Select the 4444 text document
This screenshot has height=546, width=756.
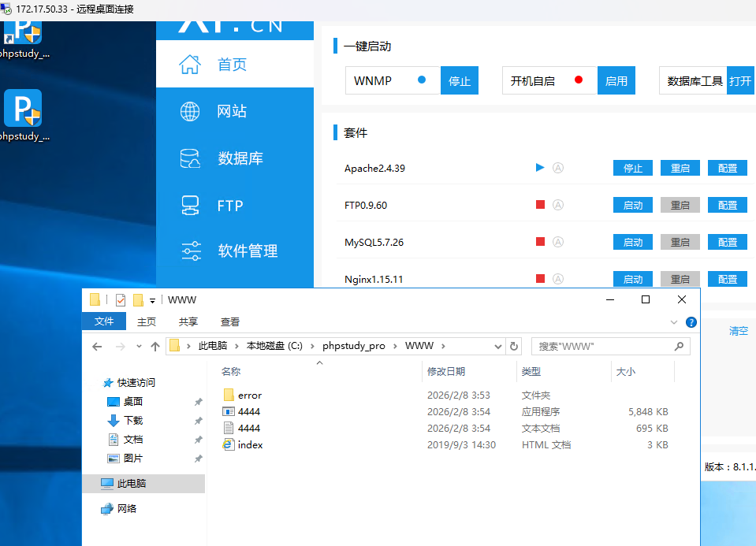(241, 428)
